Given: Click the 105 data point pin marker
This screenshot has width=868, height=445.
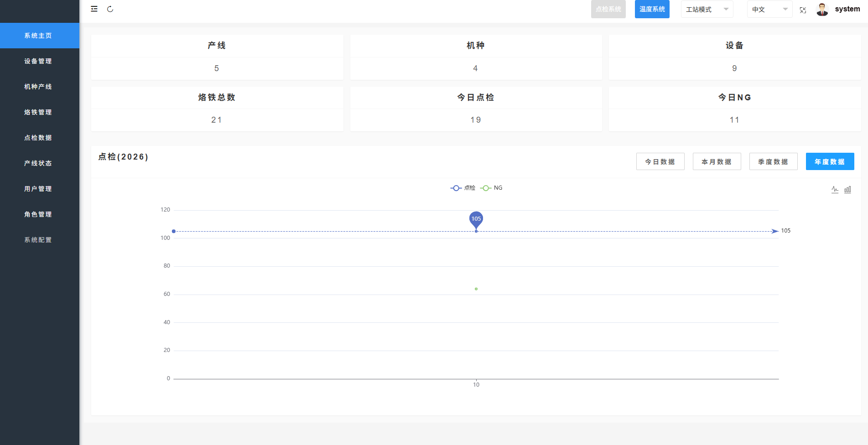Looking at the screenshot, I should (x=476, y=219).
